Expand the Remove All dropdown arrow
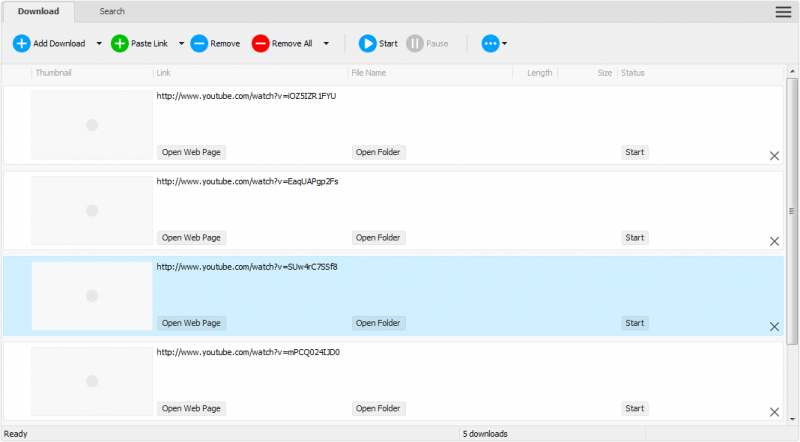Viewport: 800px width, 442px height. tap(326, 44)
